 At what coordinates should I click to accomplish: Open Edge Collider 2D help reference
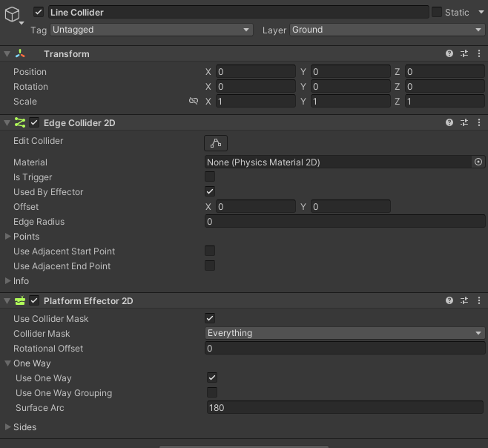coord(449,123)
